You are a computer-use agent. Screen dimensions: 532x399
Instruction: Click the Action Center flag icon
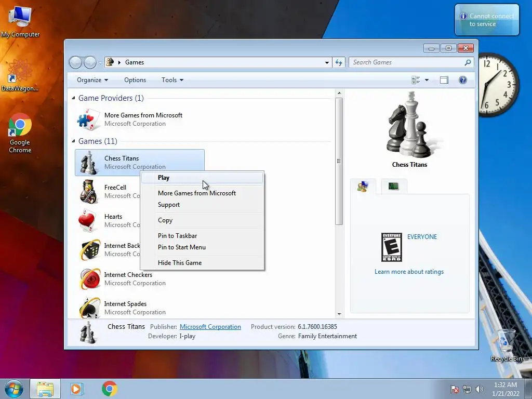454,389
